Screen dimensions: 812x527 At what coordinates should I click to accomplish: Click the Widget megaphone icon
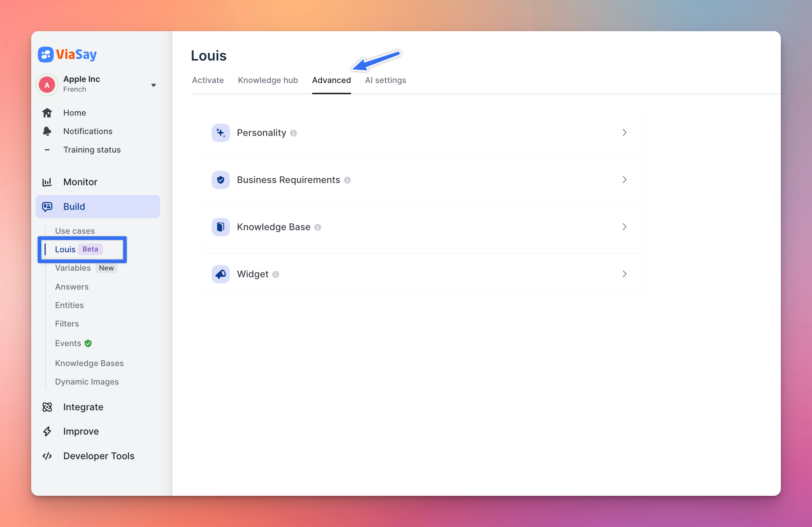221,274
